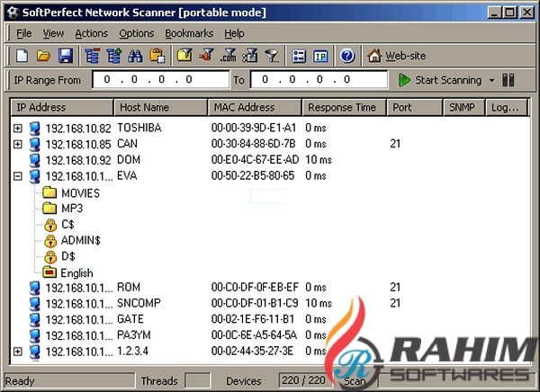Screen dimensions: 540x392
Task: Click the computer icon for 192.168.10.92
Action: click(35, 160)
